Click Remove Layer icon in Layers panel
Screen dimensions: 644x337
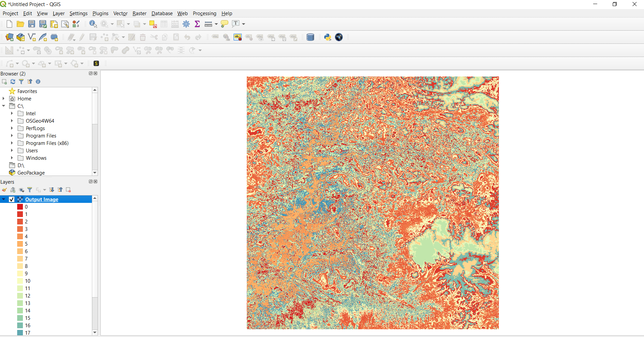tap(68, 190)
